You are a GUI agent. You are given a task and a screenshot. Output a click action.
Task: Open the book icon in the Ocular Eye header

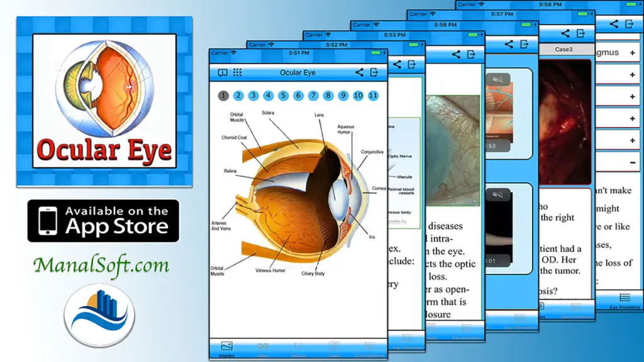pos(223,73)
